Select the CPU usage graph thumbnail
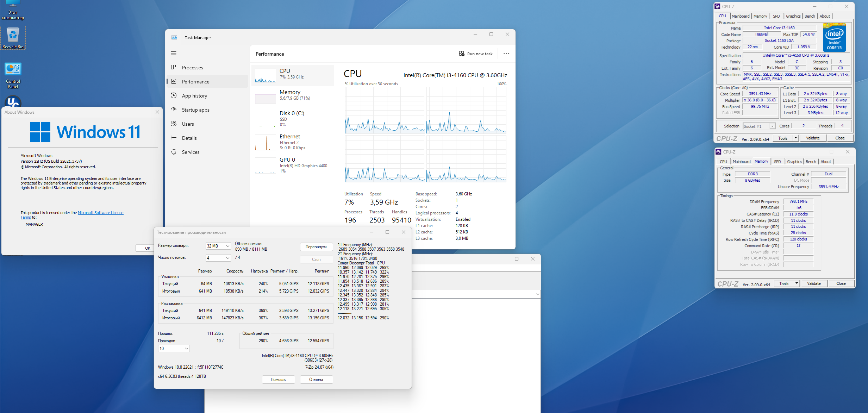Screen dimensions: 868x413 [265, 76]
